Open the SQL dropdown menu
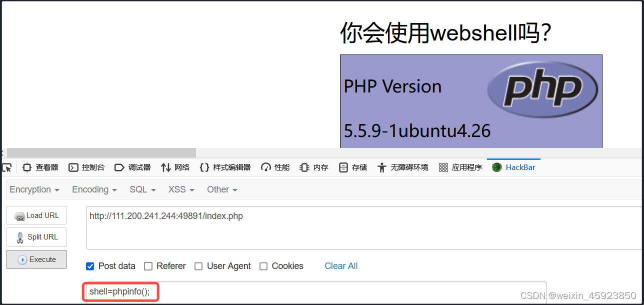 pyautogui.click(x=142, y=189)
